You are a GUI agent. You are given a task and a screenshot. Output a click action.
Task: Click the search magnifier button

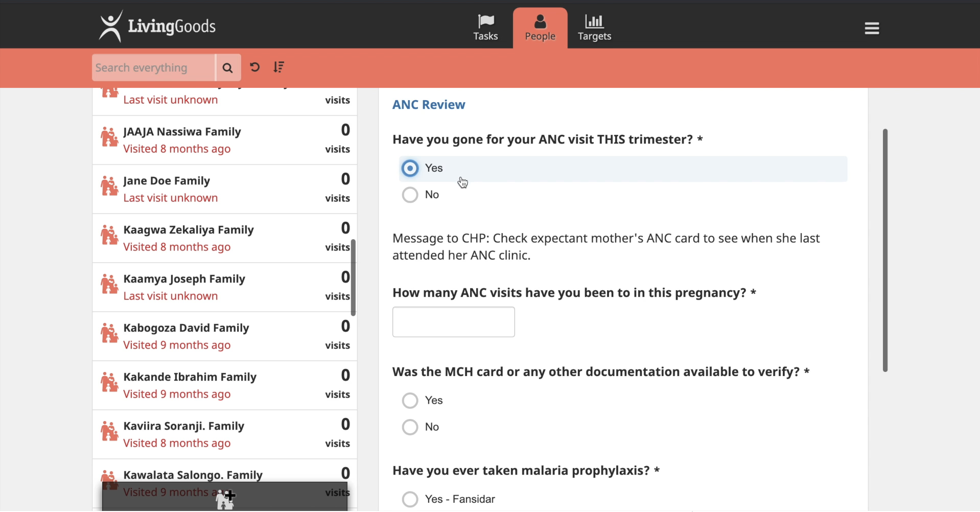pyautogui.click(x=227, y=67)
